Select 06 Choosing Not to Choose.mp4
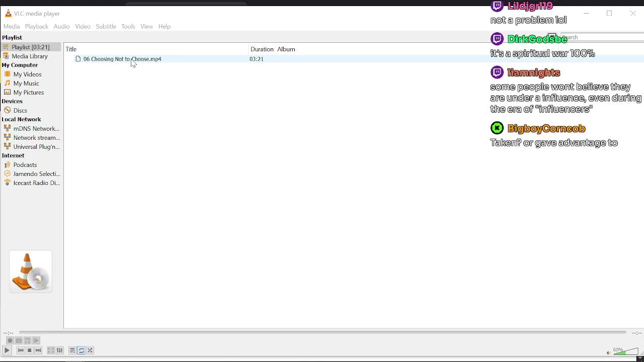The image size is (644, 362). coord(122,59)
